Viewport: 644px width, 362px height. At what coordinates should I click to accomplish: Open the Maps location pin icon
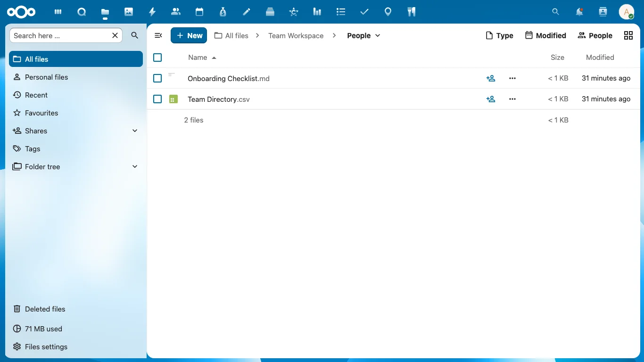pos(388,12)
